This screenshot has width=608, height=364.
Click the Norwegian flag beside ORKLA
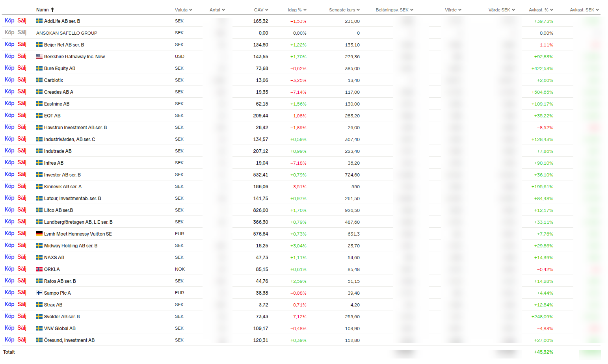(x=39, y=269)
